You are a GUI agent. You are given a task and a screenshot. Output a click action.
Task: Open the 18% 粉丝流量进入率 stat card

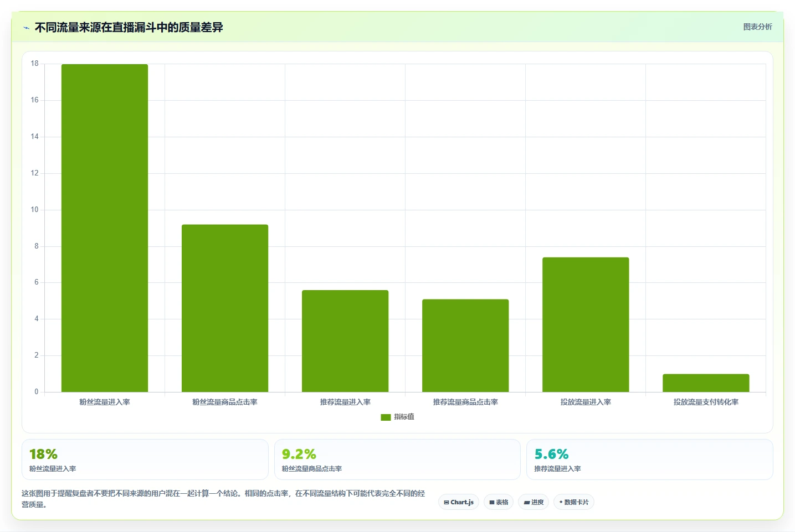145,459
